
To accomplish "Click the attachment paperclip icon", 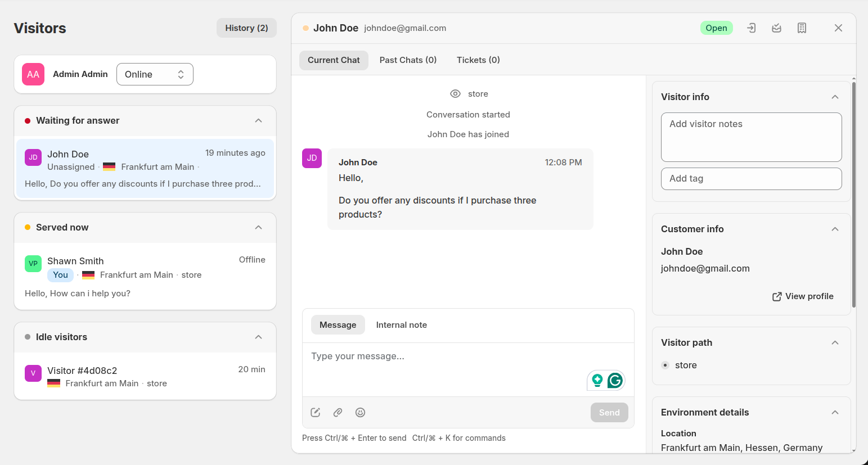I will (x=338, y=413).
